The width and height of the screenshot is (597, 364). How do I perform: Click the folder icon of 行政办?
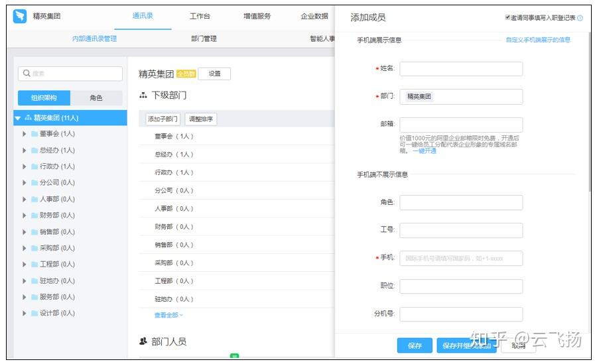[34, 166]
